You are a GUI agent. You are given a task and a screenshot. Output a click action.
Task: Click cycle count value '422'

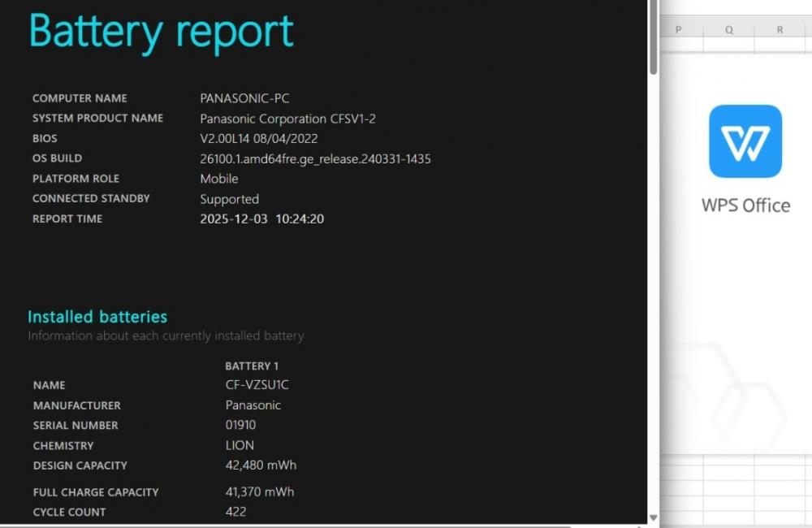tap(235, 512)
